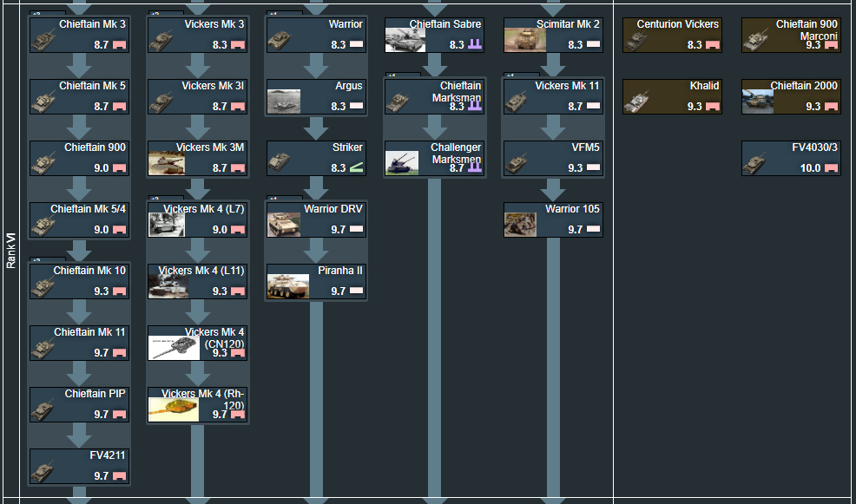
Task: Click the Striker tank destroyer class icon
Action: click(356, 168)
